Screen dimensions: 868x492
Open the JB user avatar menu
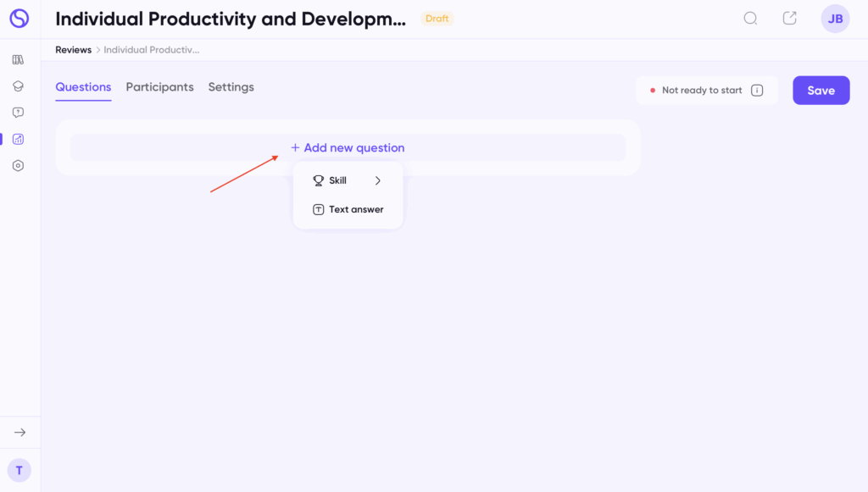pyautogui.click(x=835, y=19)
